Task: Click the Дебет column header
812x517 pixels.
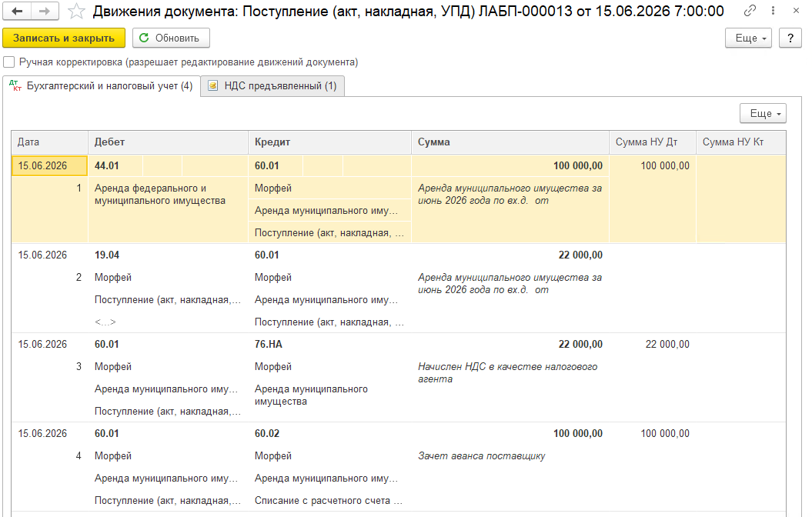Action: (169, 142)
